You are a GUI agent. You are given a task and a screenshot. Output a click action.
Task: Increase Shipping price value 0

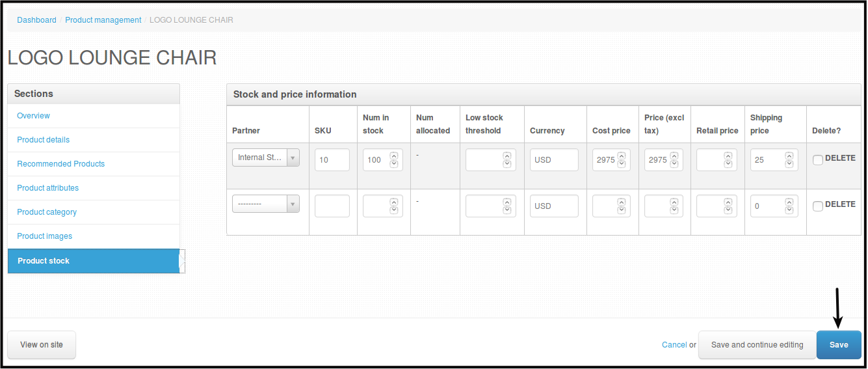pyautogui.click(x=789, y=202)
